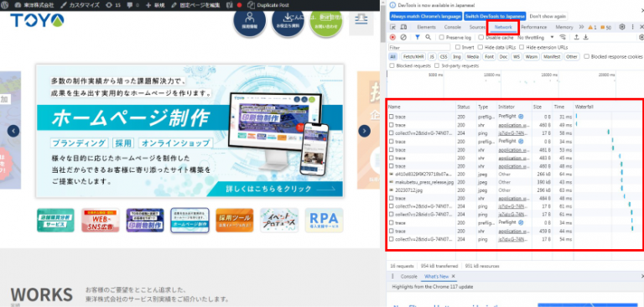This screenshot has width=644, height=307.
Task: Click the import HAR file upload icon
Action: click(x=576, y=38)
